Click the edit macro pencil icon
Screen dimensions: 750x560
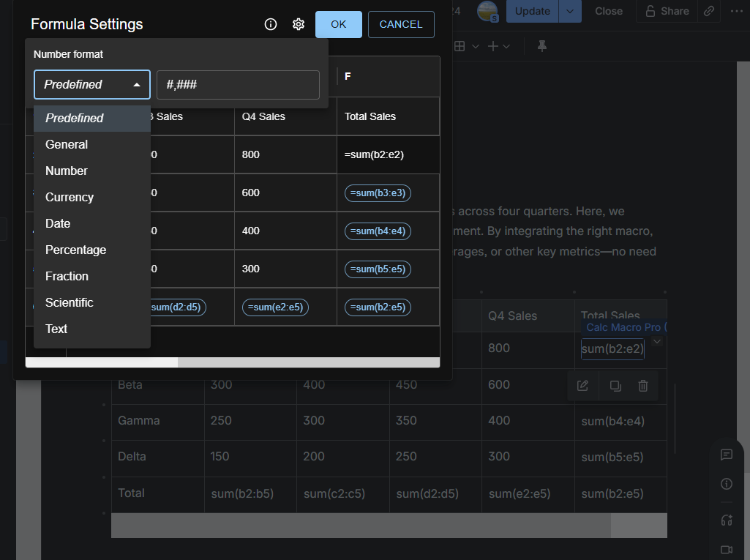click(582, 386)
